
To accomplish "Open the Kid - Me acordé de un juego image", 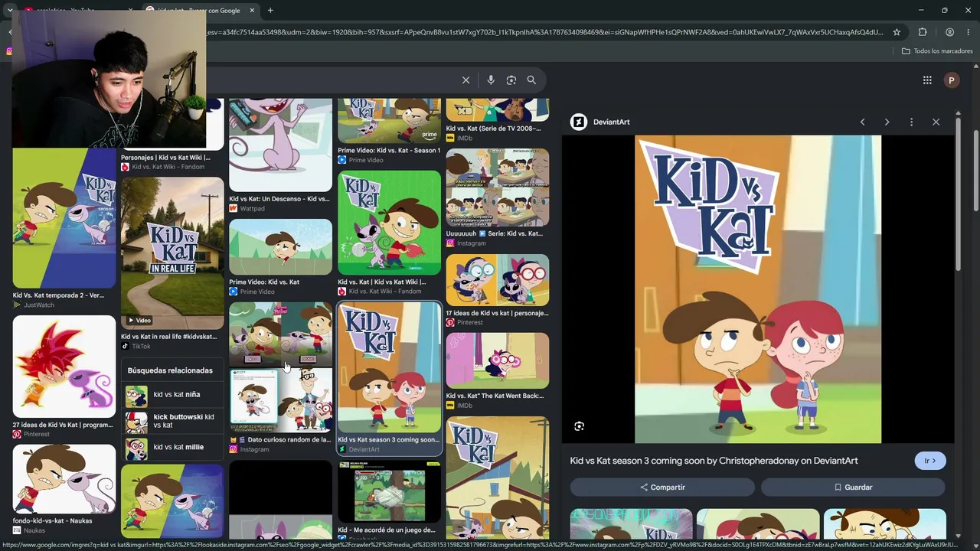I will click(x=389, y=491).
